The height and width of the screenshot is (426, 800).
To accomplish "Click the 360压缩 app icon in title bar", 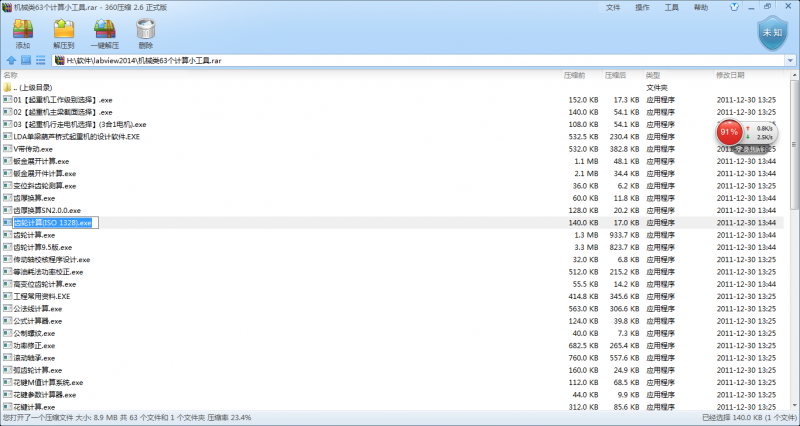I will [7, 7].
